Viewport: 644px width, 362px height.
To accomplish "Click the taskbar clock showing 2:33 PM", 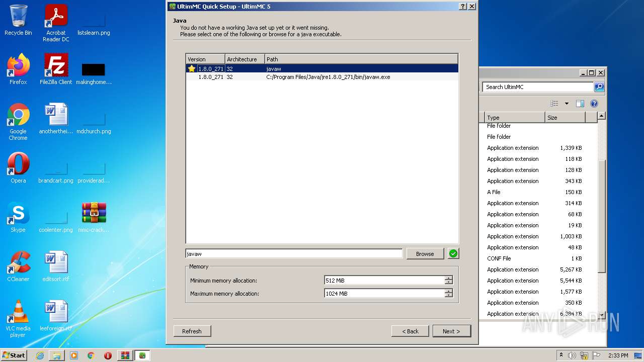I will coord(618,355).
